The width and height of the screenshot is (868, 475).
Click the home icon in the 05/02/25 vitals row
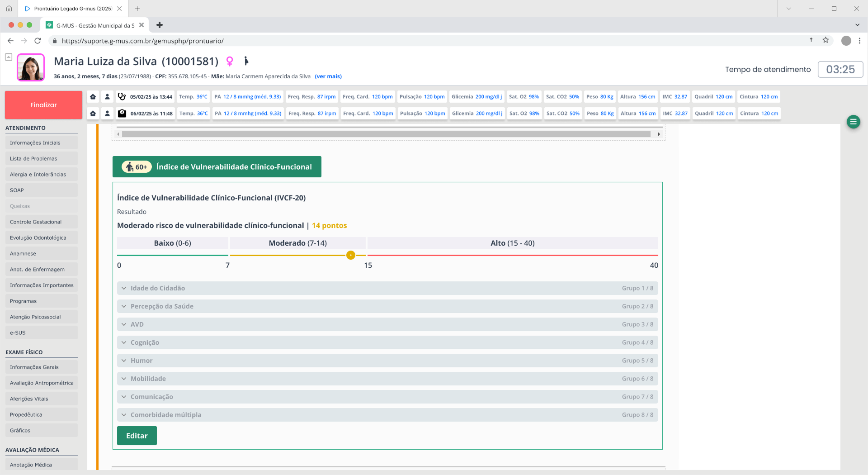93,97
